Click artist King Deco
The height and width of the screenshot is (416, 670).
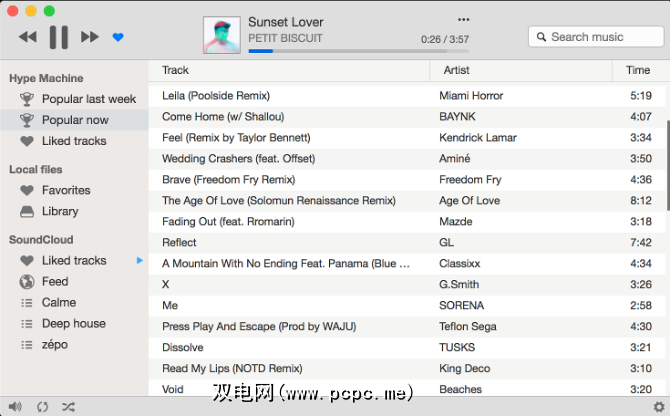point(464,369)
